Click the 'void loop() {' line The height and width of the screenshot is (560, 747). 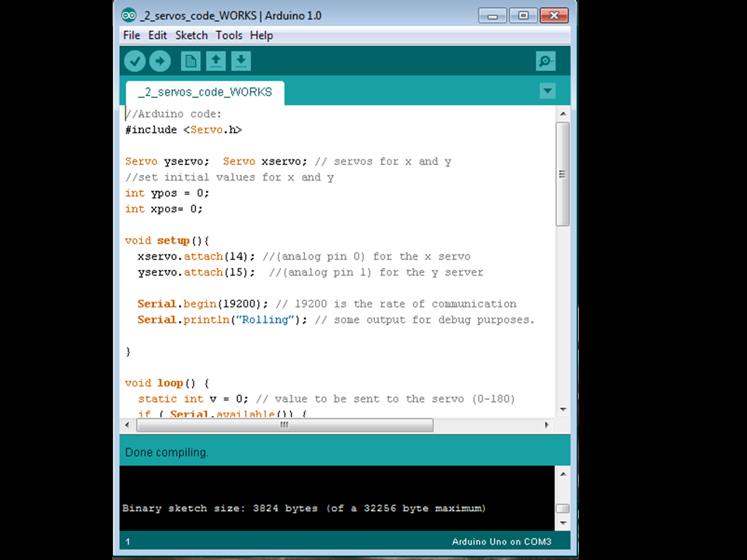tap(167, 383)
